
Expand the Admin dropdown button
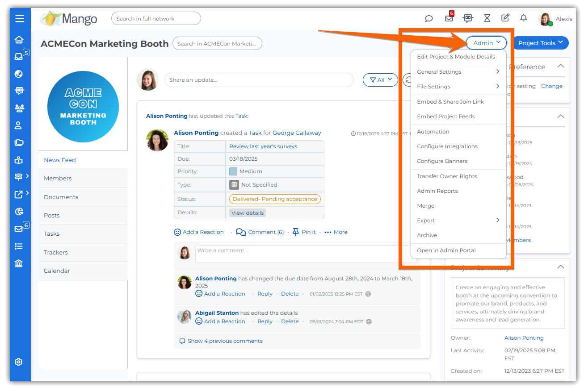(487, 43)
